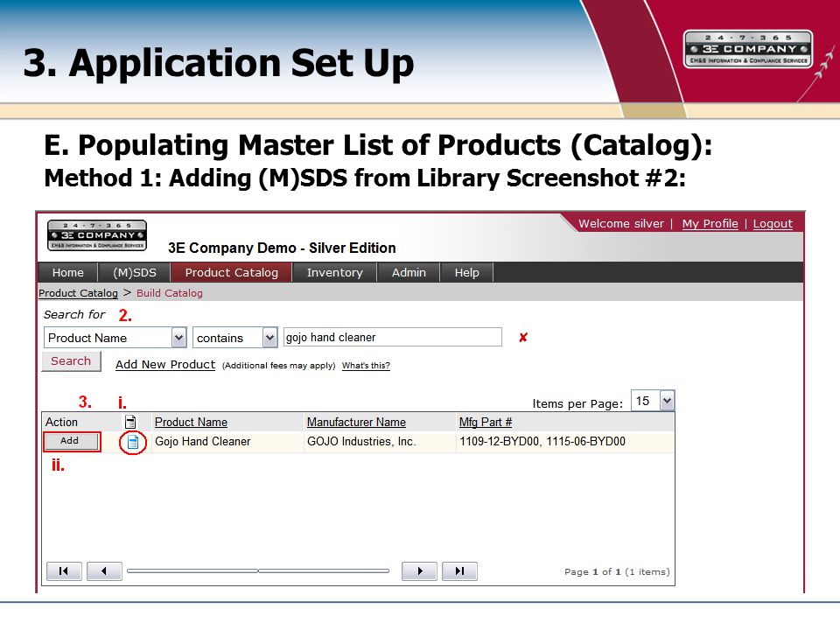Click Add for Gojo Hand Cleaner
The height and width of the screenshot is (630, 840).
tap(71, 441)
